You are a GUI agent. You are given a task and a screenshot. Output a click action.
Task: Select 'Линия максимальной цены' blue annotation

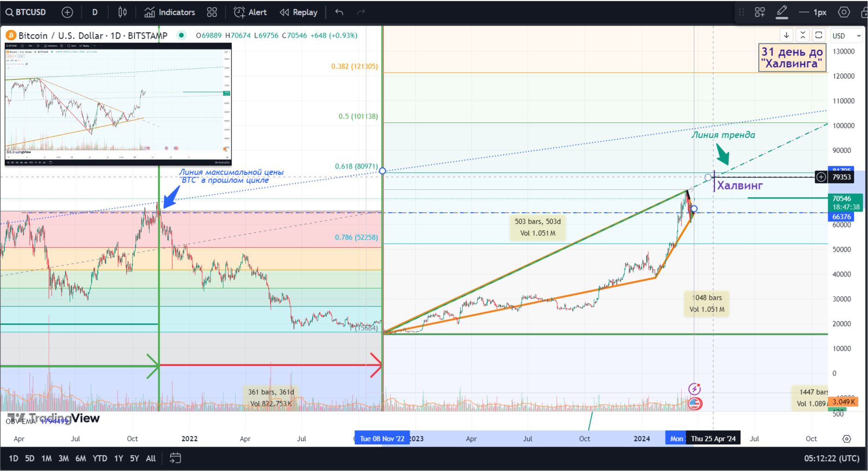(231, 176)
